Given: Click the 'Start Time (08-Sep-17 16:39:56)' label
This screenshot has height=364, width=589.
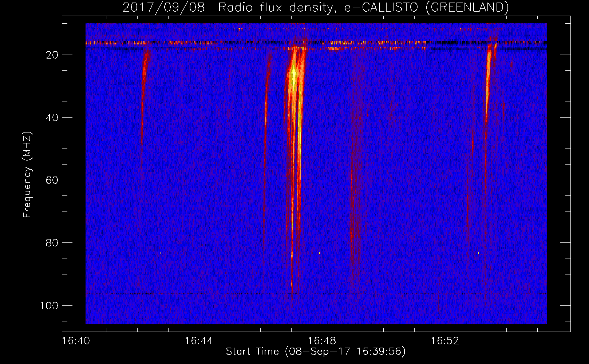Looking at the screenshot, I should 316,351.
